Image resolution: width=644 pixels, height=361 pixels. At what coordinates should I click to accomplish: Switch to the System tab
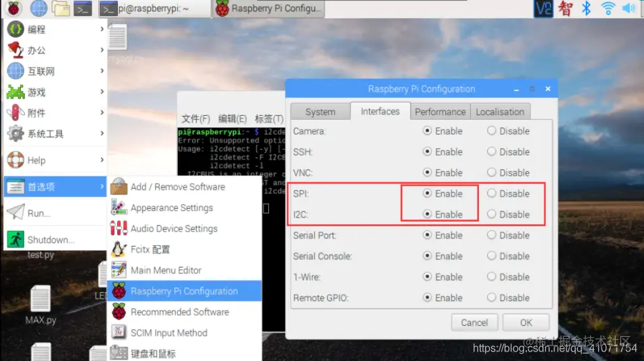(321, 112)
